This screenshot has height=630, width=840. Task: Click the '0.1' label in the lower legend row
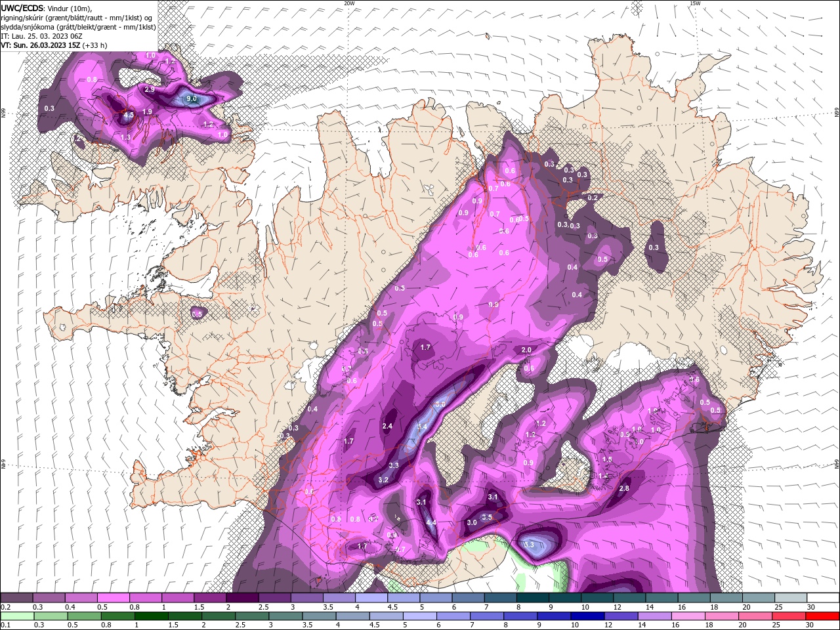pos(5,625)
